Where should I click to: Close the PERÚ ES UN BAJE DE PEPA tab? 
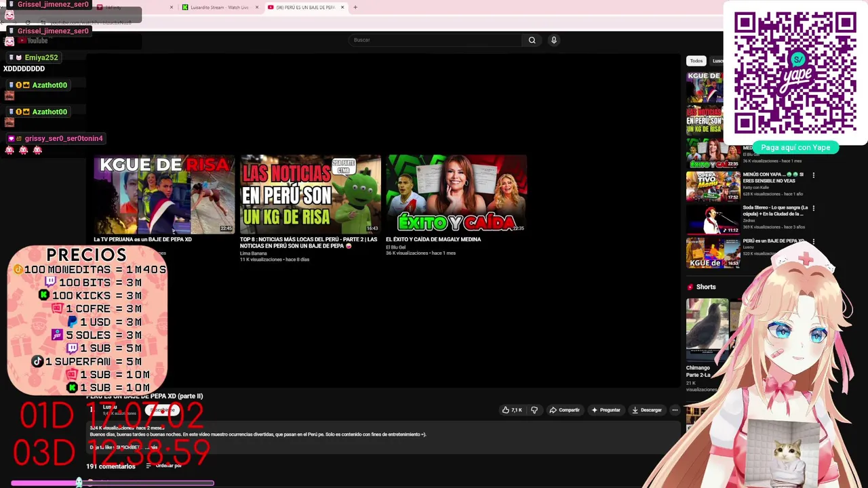342,7
